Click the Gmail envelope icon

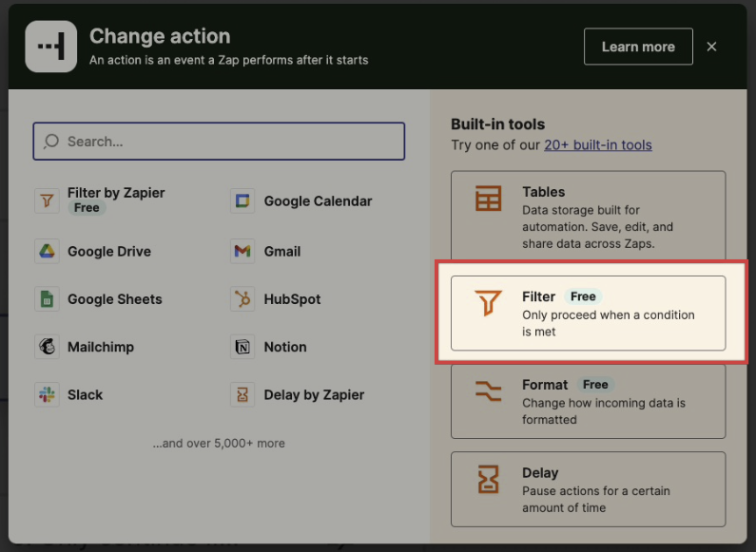tap(242, 251)
